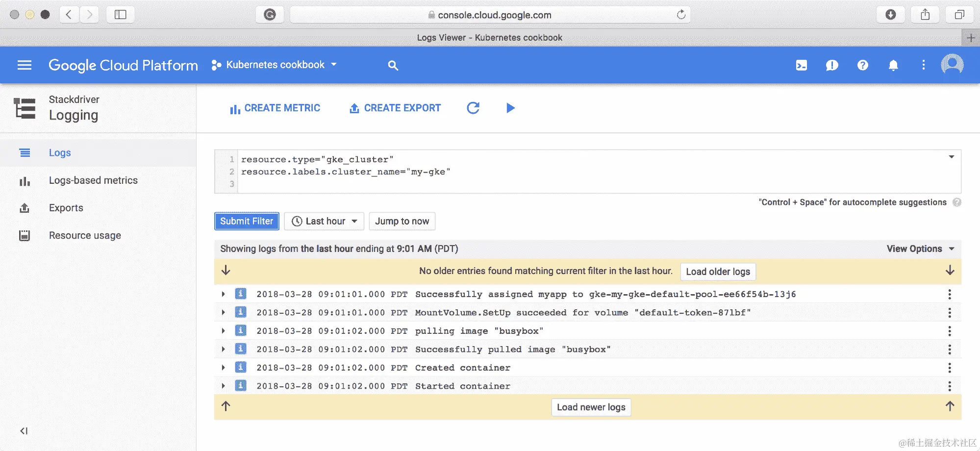Viewport: 980px width, 451px height.
Task: Show all tabs overview in Safari
Action: pos(959,15)
